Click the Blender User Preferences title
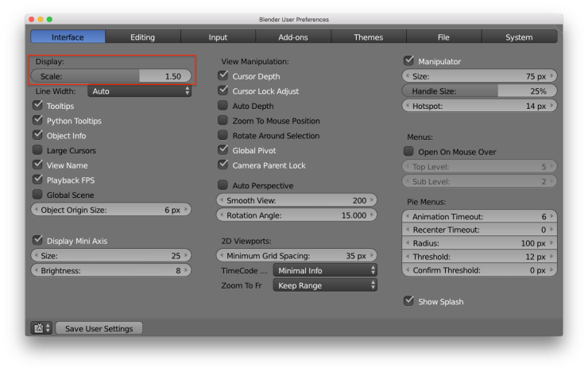Image resolution: width=588 pixels, height=372 pixels. coord(294,20)
